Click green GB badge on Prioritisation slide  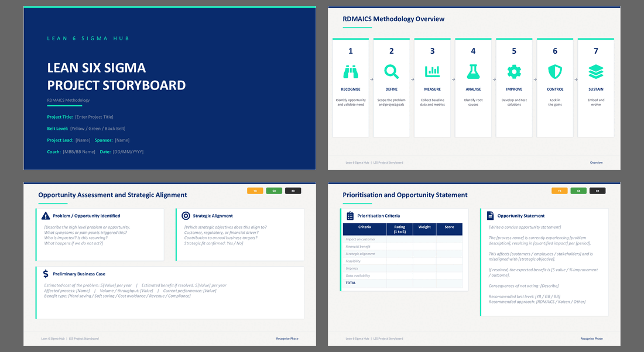pyautogui.click(x=578, y=191)
